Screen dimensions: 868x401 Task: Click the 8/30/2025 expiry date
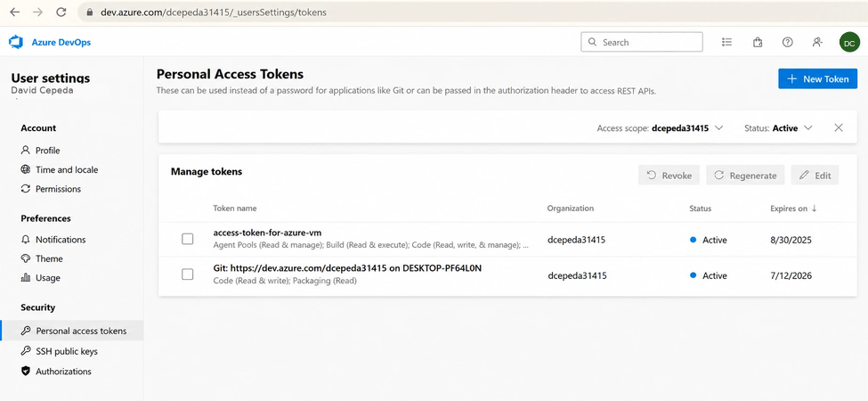point(791,240)
